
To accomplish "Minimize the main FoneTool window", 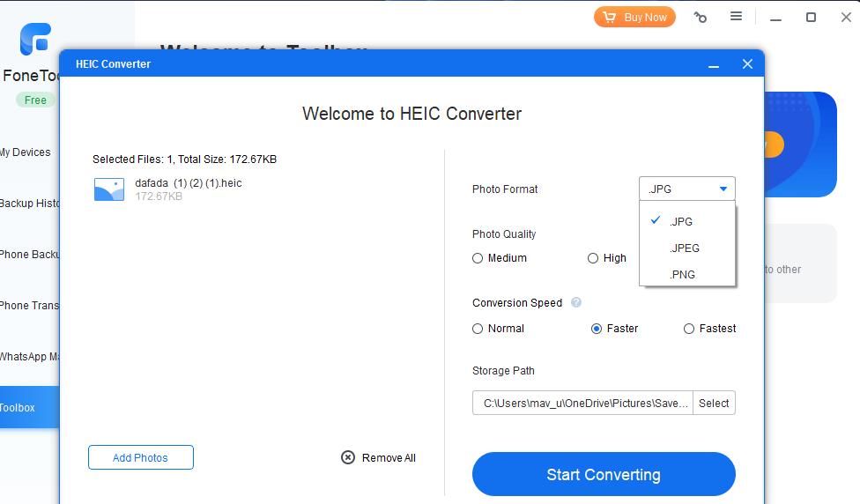I will click(x=775, y=19).
